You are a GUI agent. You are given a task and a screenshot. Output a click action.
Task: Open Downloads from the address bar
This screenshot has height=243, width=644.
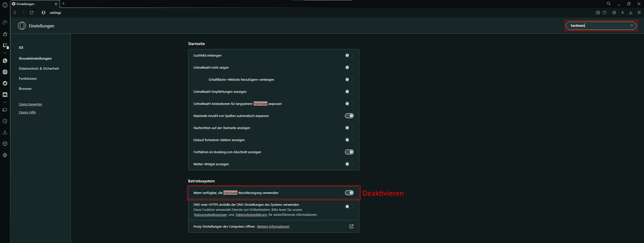(631, 13)
